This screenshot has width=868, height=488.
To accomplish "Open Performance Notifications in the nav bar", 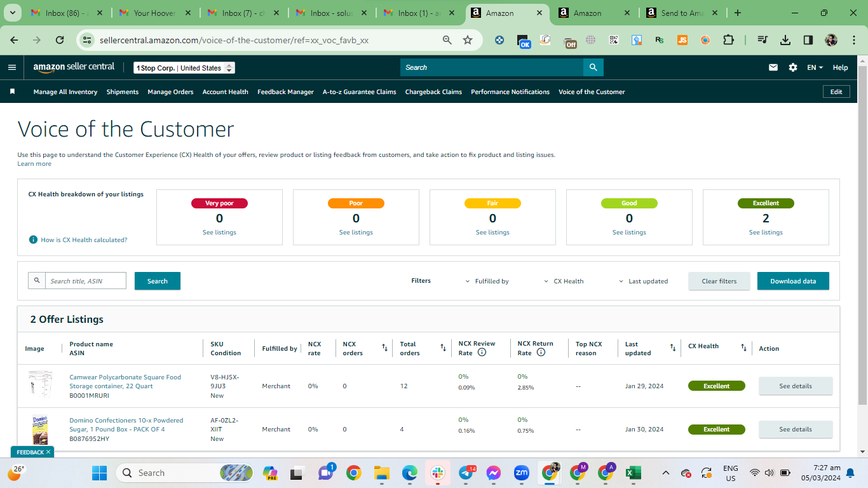I will [510, 92].
